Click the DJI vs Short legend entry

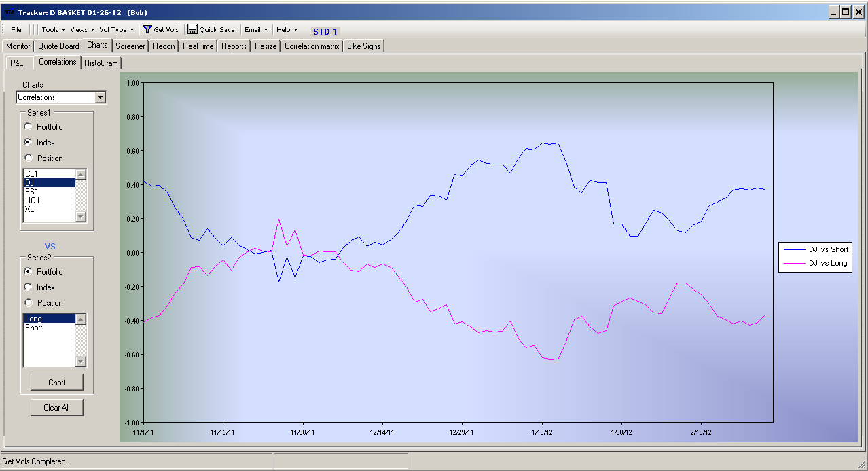pos(815,249)
